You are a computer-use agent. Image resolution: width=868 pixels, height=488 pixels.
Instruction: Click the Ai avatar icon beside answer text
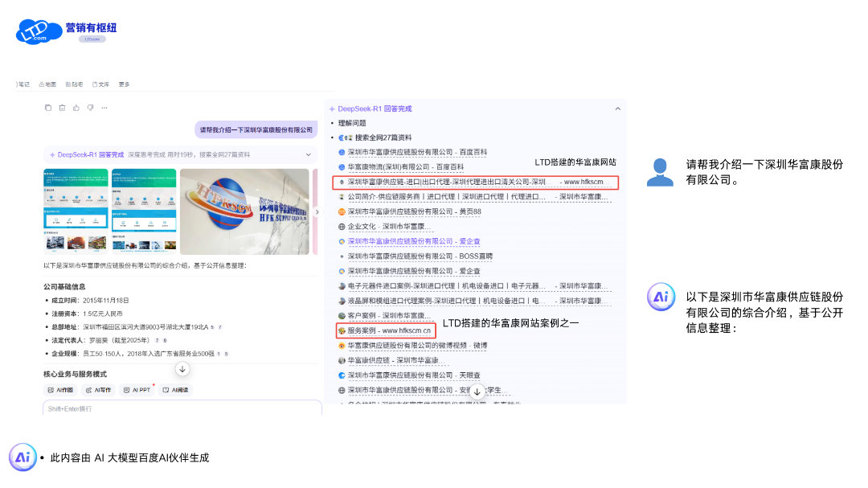(661, 297)
